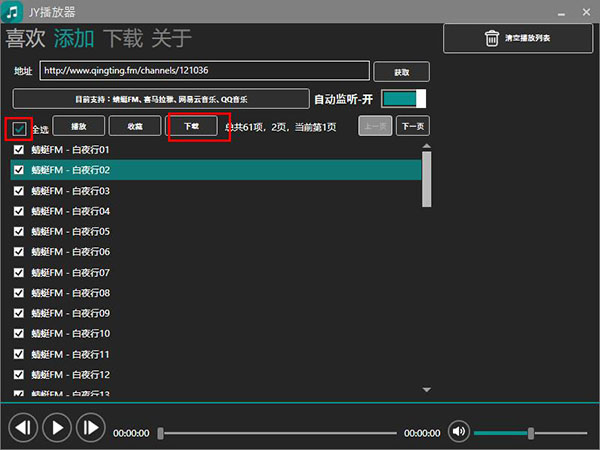Viewport: 600px width, 450px height.
Task: Click the volume slider handle
Action: coord(531,433)
